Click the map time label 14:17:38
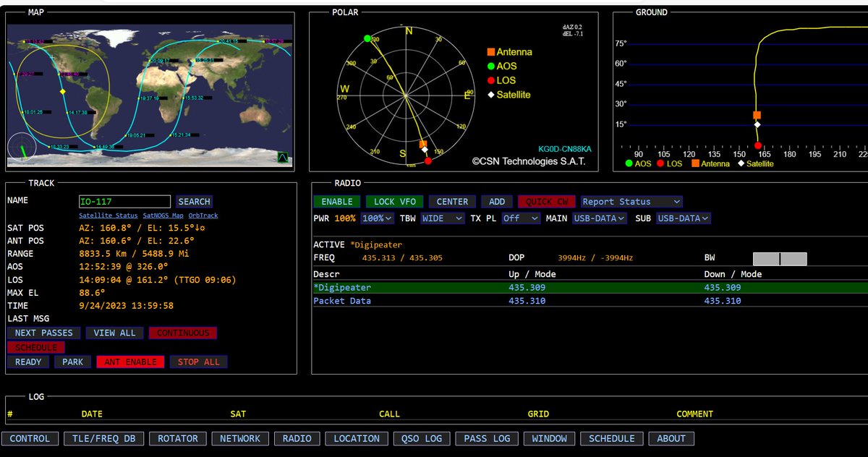 click(77, 113)
